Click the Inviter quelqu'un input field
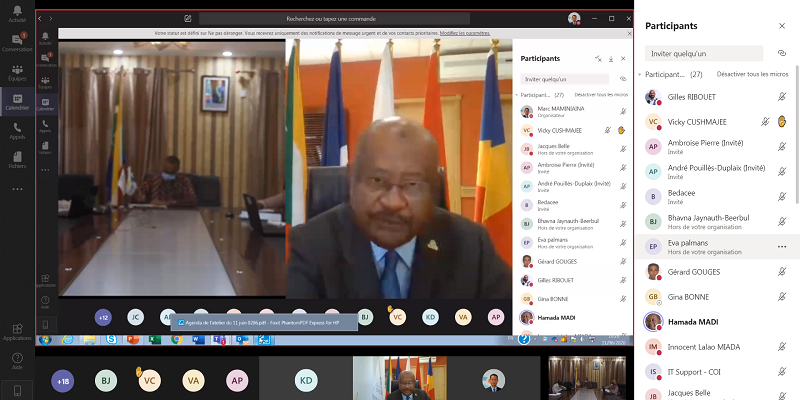 [706, 53]
